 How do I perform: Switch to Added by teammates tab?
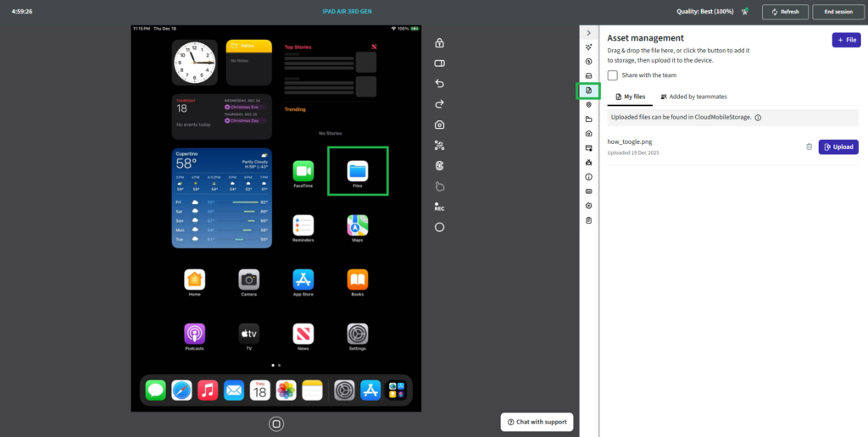pyautogui.click(x=693, y=97)
